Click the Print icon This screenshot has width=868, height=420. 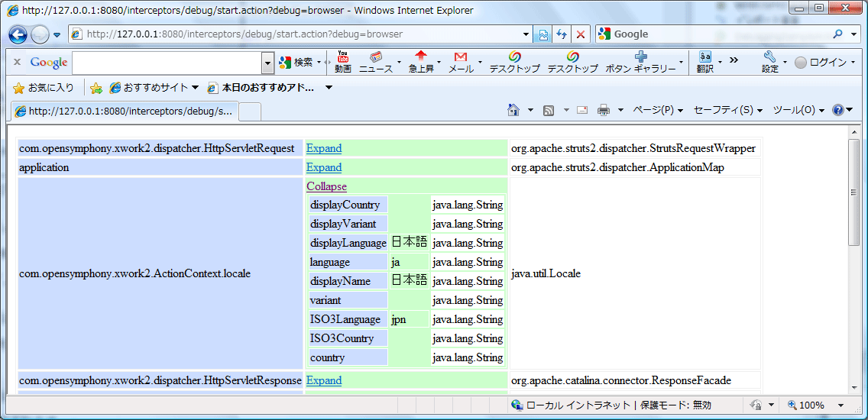coord(604,111)
